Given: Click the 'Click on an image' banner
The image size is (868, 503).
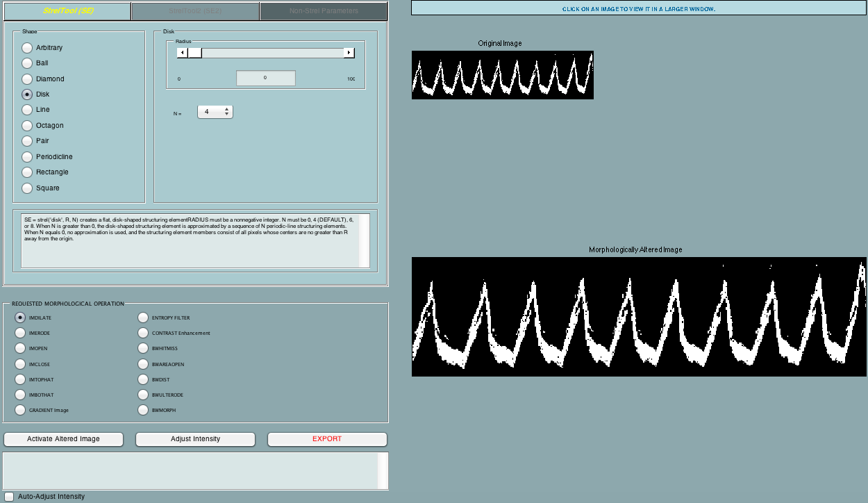Looking at the screenshot, I should click(x=639, y=8).
